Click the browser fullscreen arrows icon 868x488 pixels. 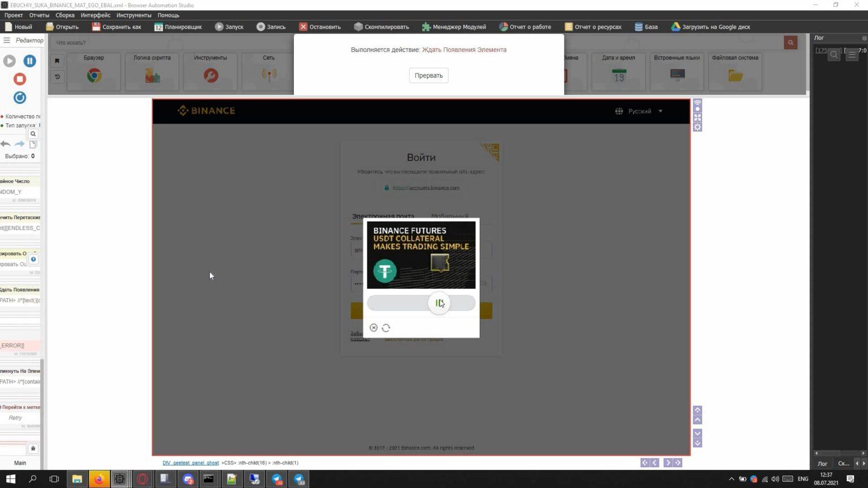tap(697, 117)
